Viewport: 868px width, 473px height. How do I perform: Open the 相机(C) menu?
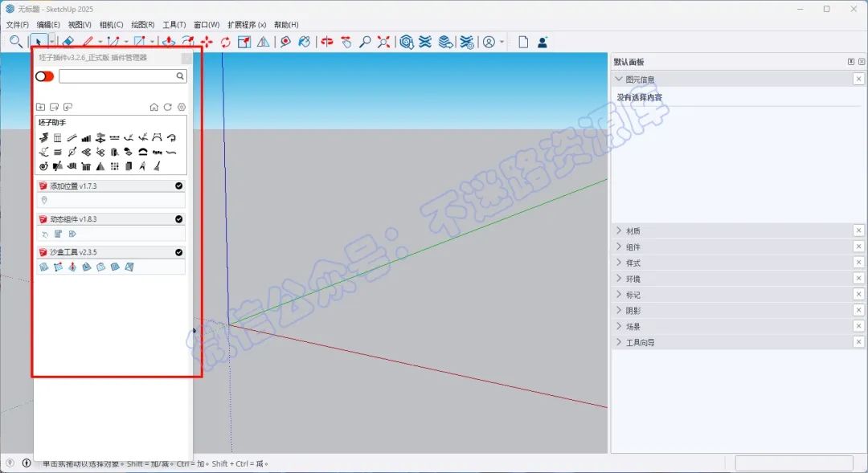(x=111, y=24)
